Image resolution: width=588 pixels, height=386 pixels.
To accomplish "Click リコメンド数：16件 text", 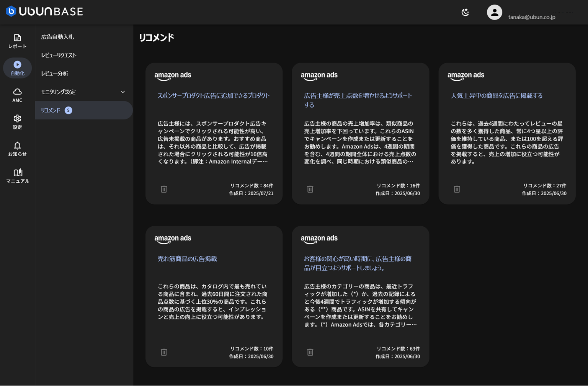I will (x=398, y=186).
